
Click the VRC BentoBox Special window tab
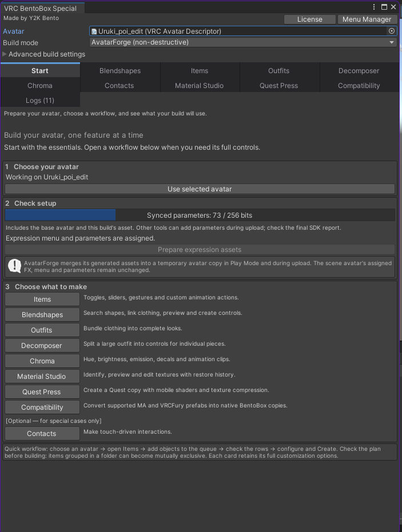click(x=42, y=8)
